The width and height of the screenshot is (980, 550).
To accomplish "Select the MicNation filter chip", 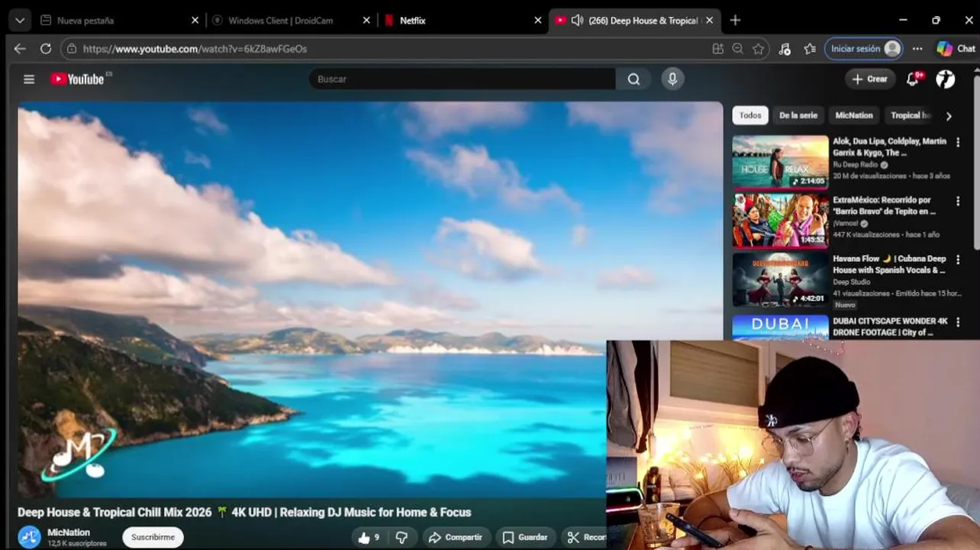I will [854, 115].
